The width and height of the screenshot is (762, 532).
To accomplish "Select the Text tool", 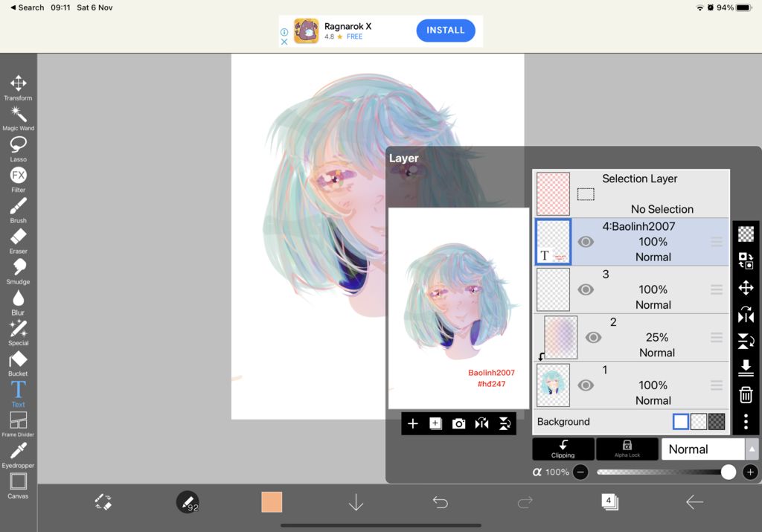I will click(18, 394).
